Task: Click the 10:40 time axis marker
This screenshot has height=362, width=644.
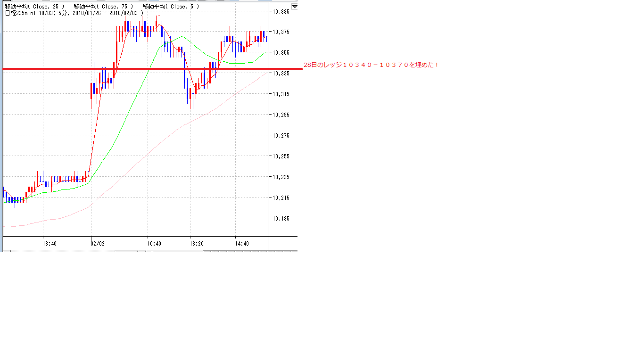Action: click(x=154, y=244)
